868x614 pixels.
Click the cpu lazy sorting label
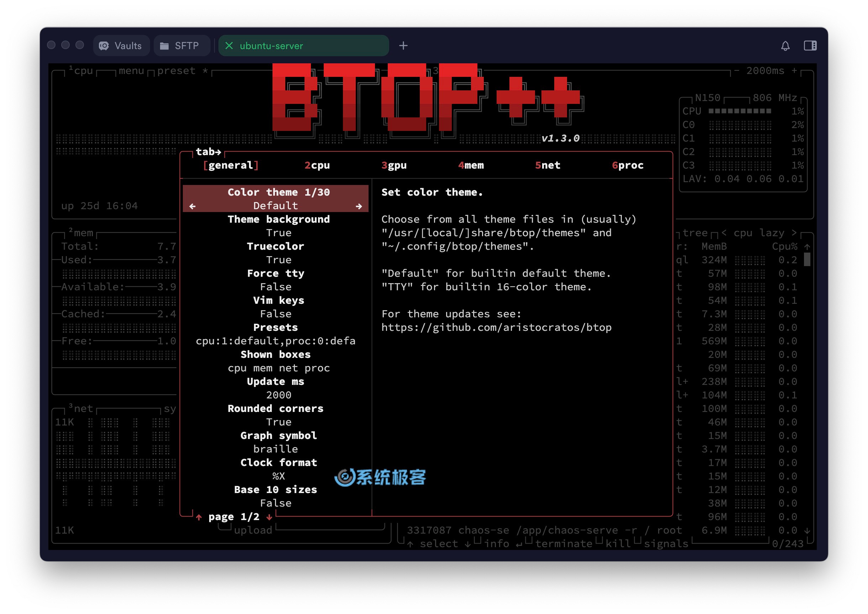click(x=759, y=233)
